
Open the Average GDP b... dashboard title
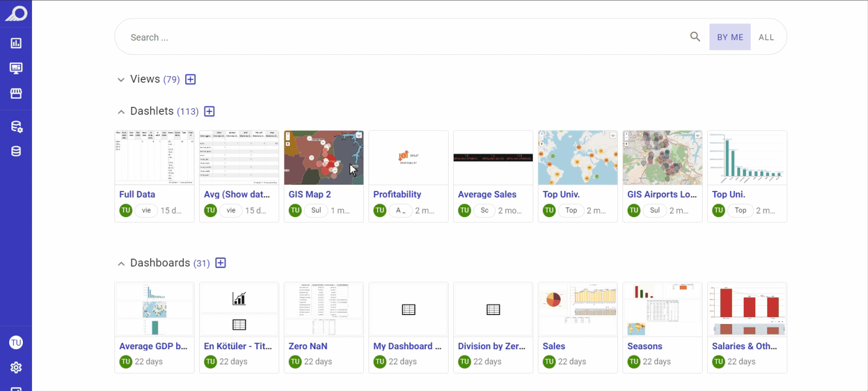(x=153, y=346)
